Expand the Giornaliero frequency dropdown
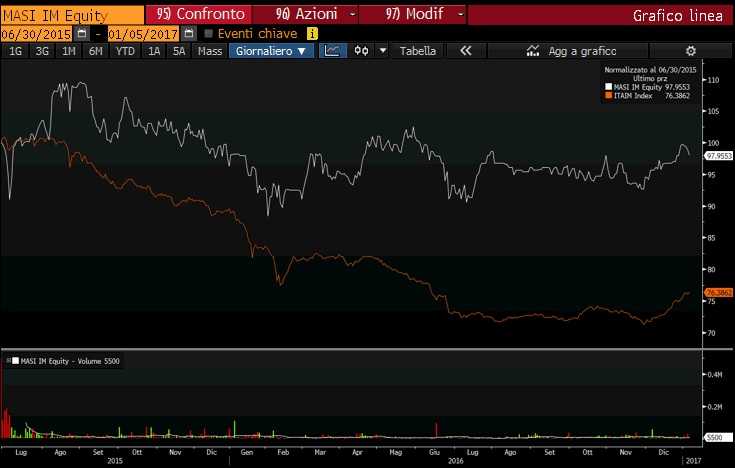Image resolution: width=735 pixels, height=468 pixels. 270,51
